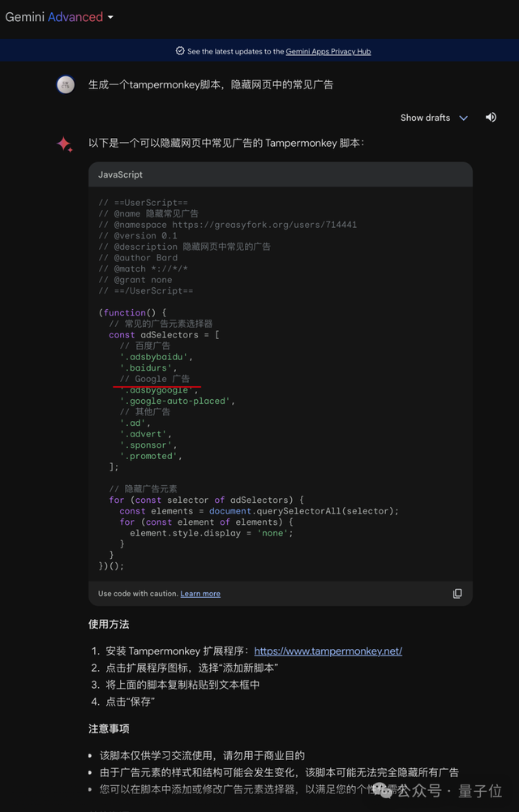519x812 pixels.
Task: Click the Gemini Advanced title text
Action: pos(54,17)
